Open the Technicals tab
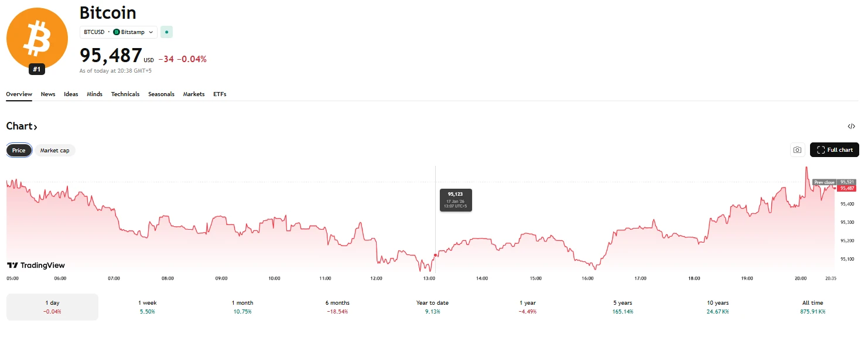The height and width of the screenshot is (344, 868). point(125,94)
